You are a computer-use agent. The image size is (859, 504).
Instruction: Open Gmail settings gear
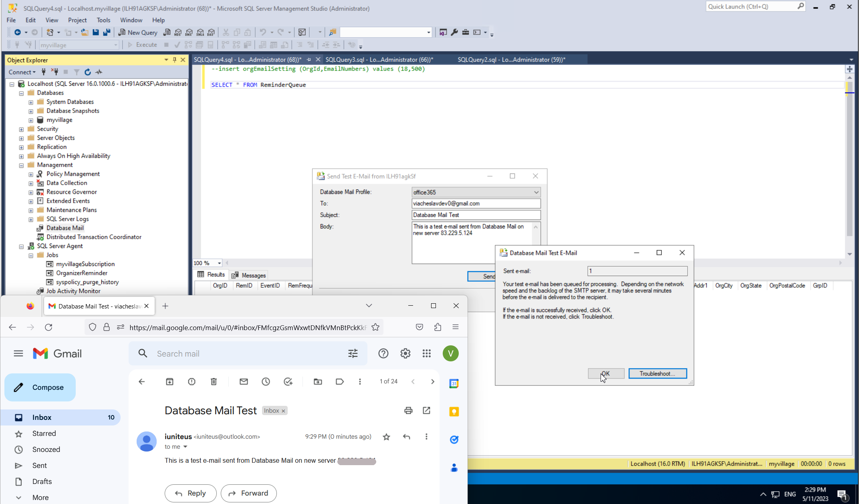coord(405,353)
